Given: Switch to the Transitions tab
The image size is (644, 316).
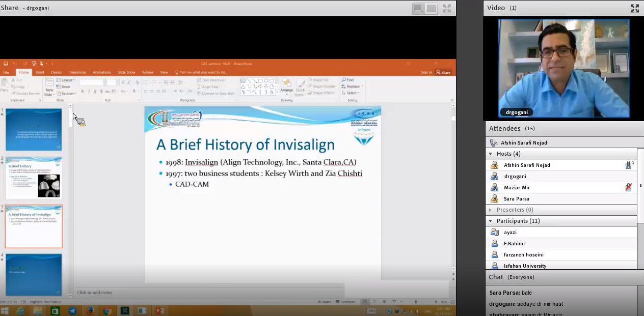Looking at the screenshot, I should (x=77, y=72).
